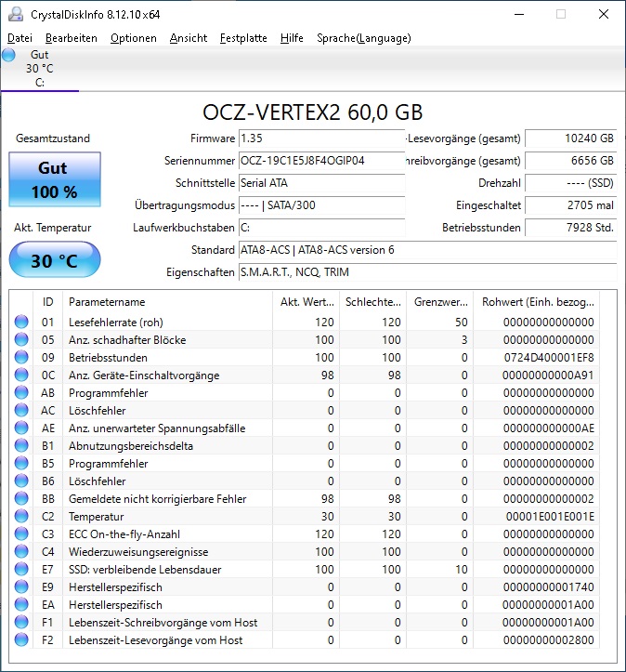Click the Firmware field showing 1.35
Screen dimensions: 626x672
point(321,138)
